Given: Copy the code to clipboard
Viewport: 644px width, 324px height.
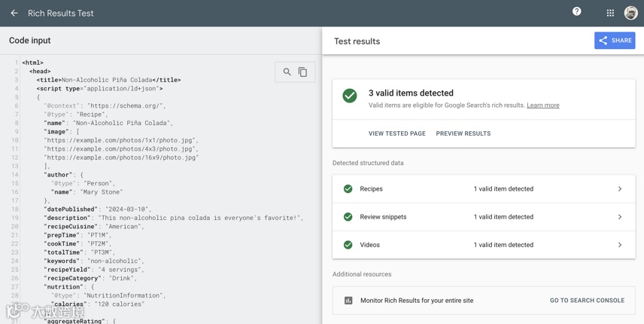Looking at the screenshot, I should 302,72.
